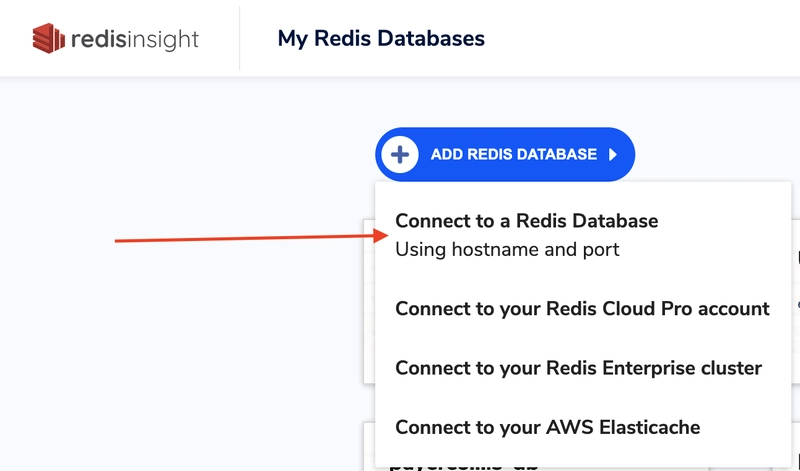
Task: Click the database card peeking right of the dropdown
Action: [x=796, y=301]
